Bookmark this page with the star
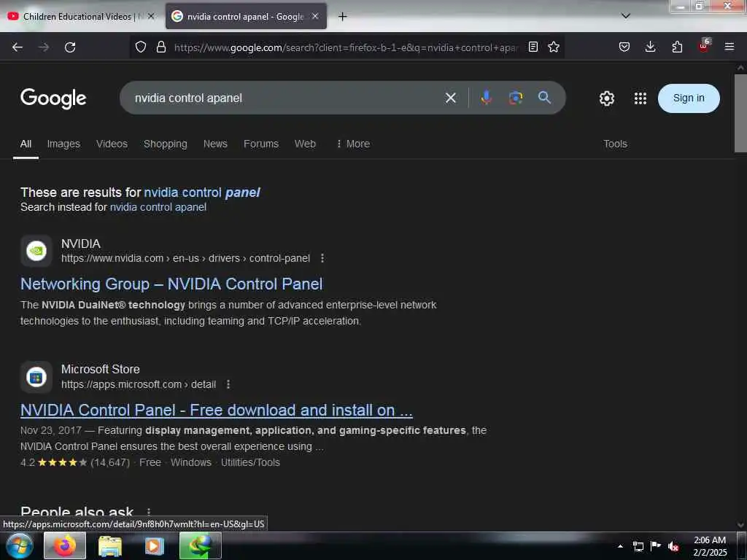Screen dimensions: 747x560 coord(554,47)
